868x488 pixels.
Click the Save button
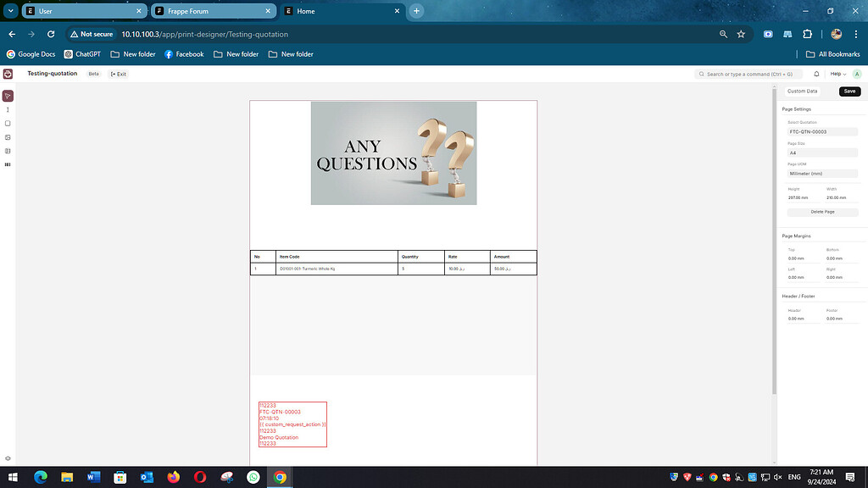849,91
